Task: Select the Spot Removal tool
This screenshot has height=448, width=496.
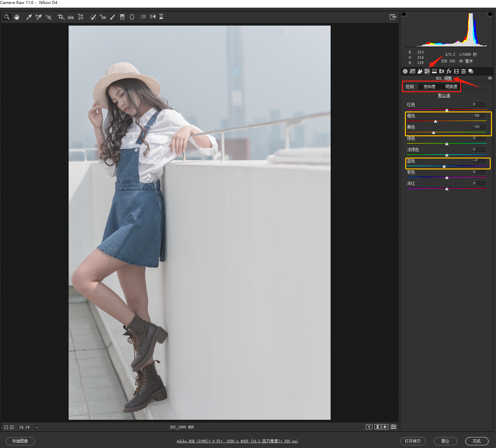Action: [x=93, y=17]
